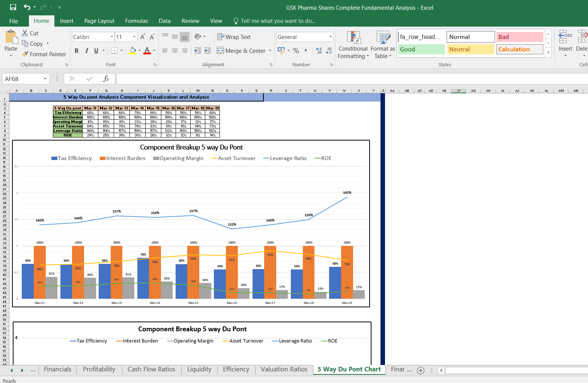Expand the Merge & Center options arrow
Screen dimensions: 588x383
(x=270, y=51)
